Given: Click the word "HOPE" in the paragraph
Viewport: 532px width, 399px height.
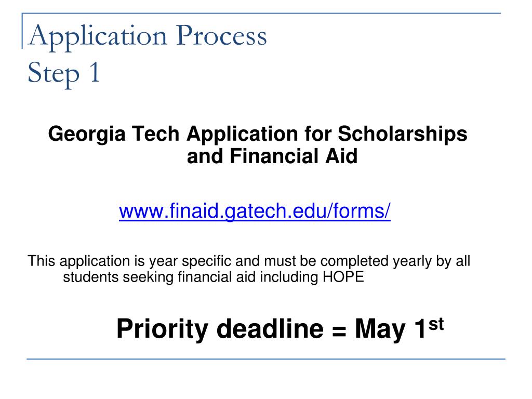Looking at the screenshot, I should [343, 277].
